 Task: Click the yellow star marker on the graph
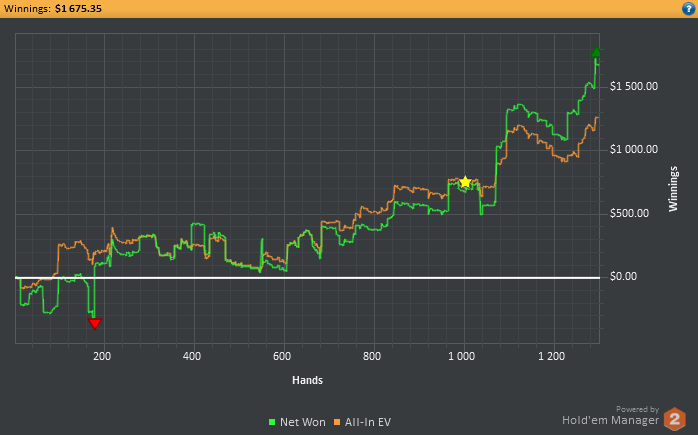click(465, 182)
